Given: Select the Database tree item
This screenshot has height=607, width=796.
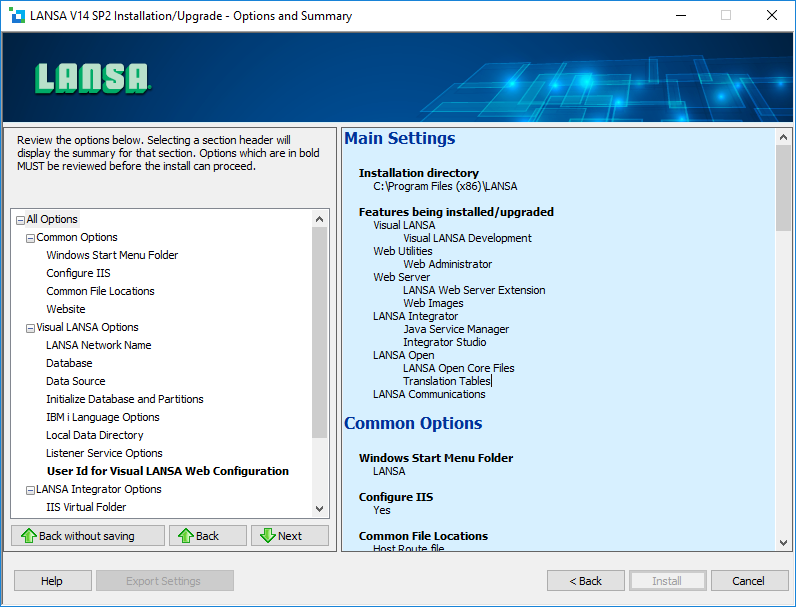Looking at the screenshot, I should point(69,363).
